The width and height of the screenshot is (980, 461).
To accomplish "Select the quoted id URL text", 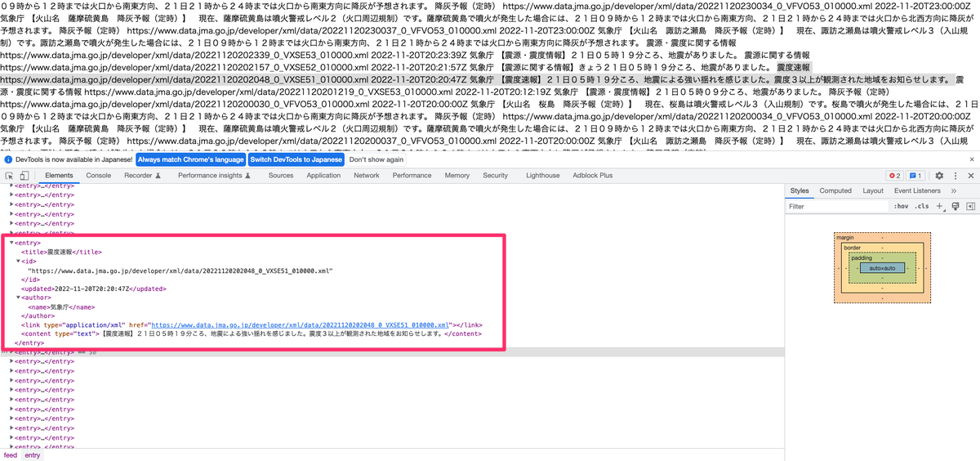I will point(181,270).
